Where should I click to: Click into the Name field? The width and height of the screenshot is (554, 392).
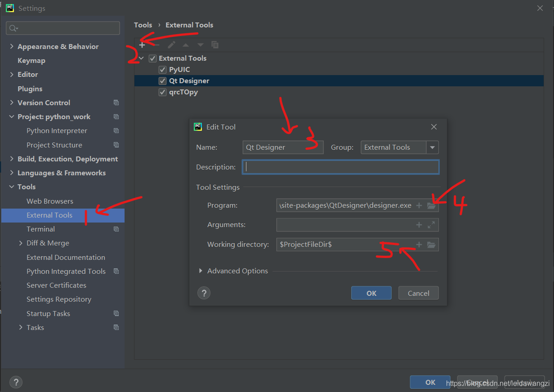tap(283, 147)
